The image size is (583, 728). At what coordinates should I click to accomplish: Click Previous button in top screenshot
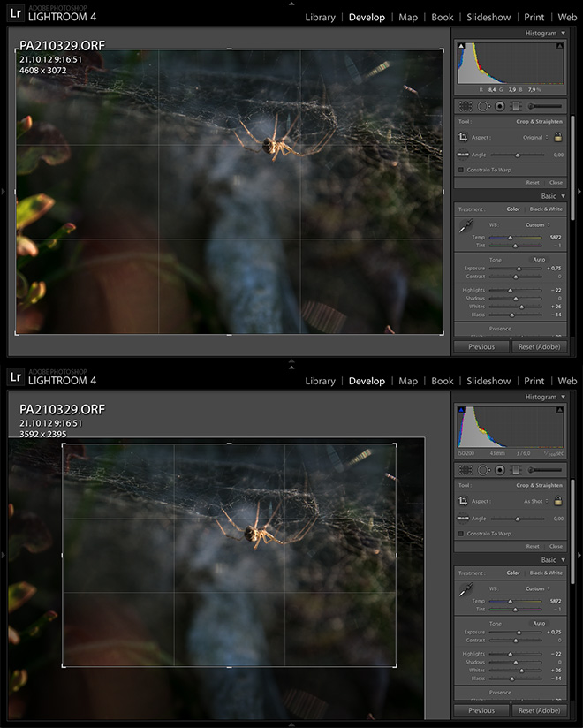481,347
